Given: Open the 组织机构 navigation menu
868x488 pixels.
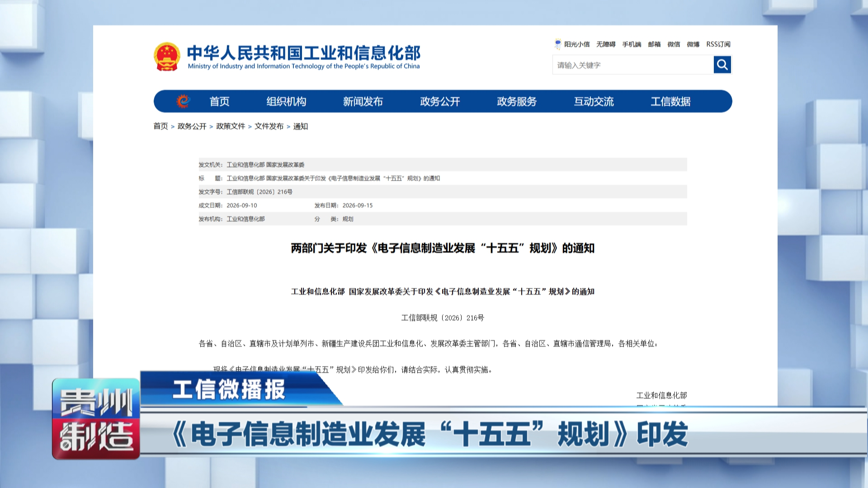Looking at the screenshot, I should tap(286, 102).
